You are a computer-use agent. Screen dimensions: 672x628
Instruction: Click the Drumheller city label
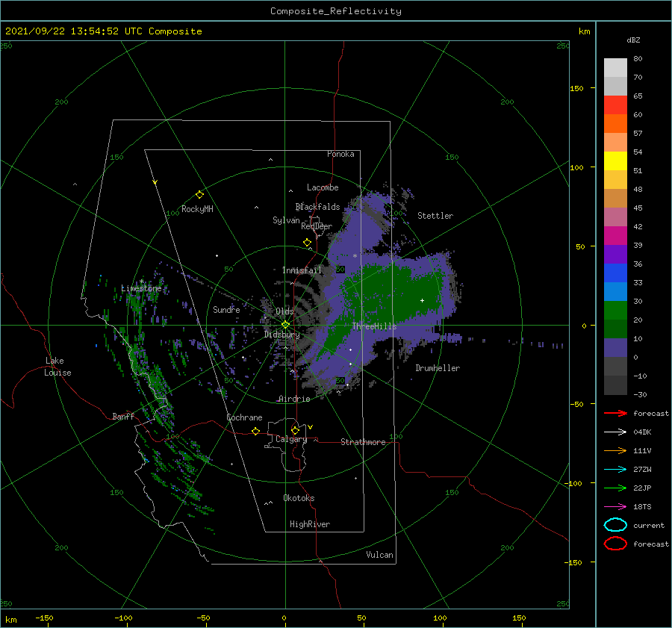click(x=438, y=368)
